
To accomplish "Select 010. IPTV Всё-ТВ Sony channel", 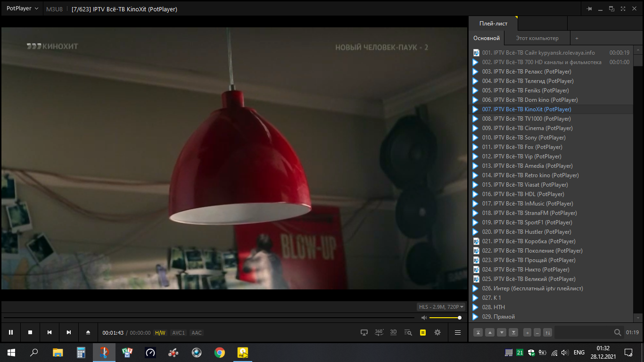I will 552,138.
